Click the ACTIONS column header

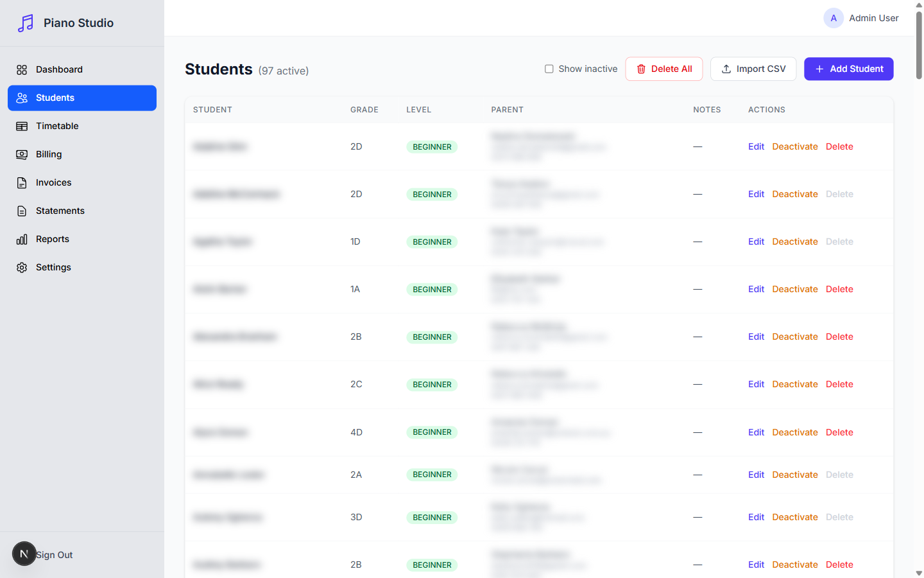click(x=767, y=110)
